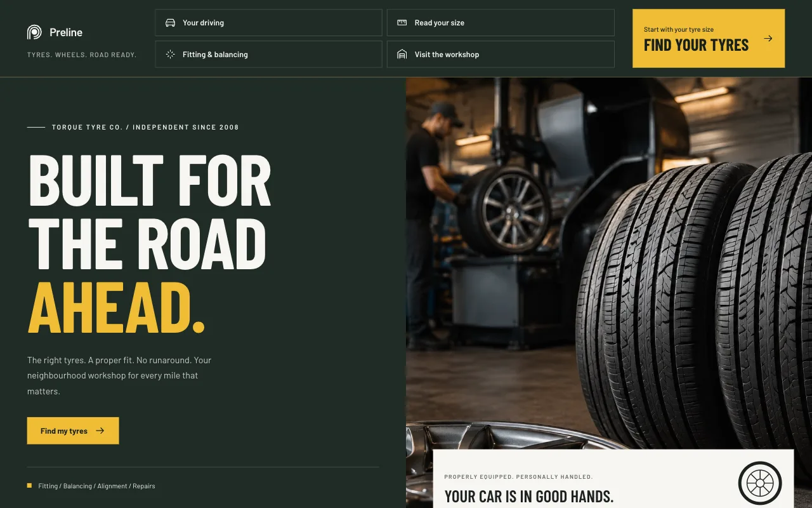Click the Built for the road ahead headline
Image resolution: width=812 pixels, height=508 pixels.
pos(150,243)
